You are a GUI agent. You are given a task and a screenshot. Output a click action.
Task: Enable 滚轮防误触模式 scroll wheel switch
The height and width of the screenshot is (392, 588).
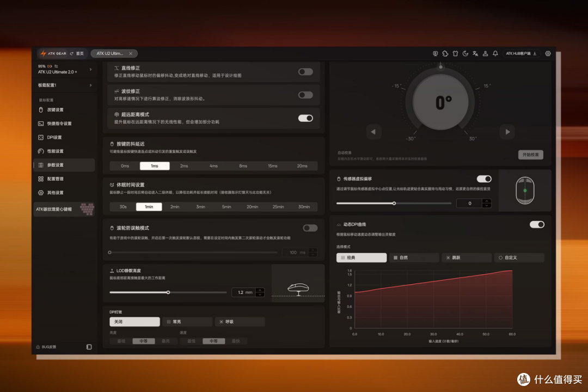click(x=310, y=228)
